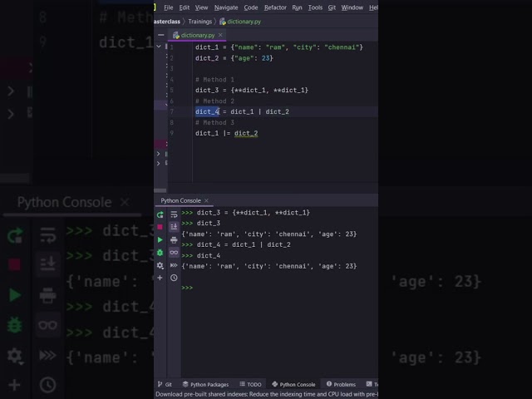
Task: Open the Git tool window button
Action: (x=165, y=384)
